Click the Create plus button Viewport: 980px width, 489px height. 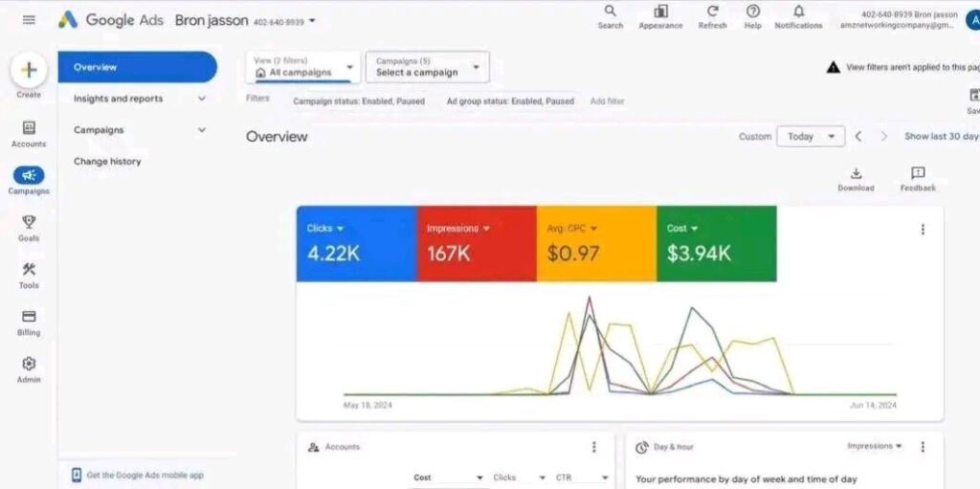(29, 71)
